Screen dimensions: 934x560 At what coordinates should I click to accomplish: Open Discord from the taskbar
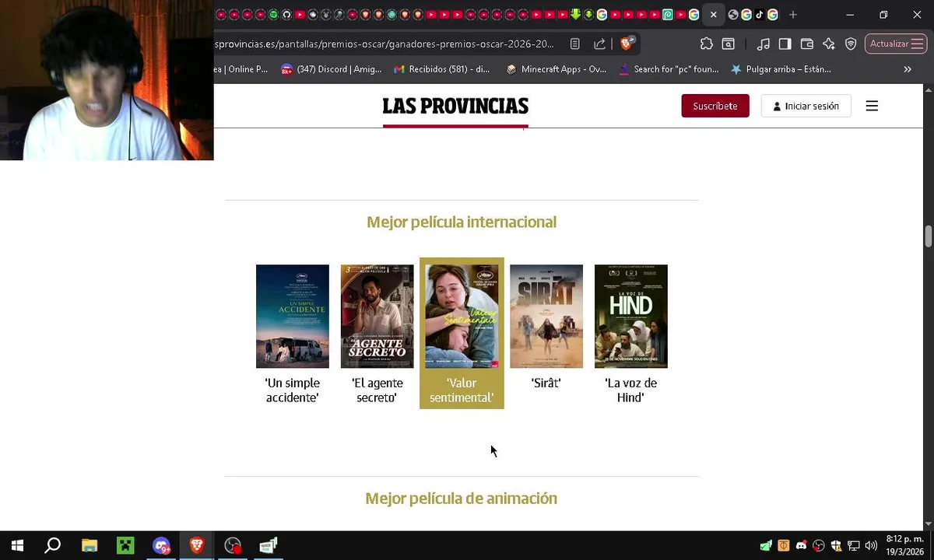(x=161, y=545)
